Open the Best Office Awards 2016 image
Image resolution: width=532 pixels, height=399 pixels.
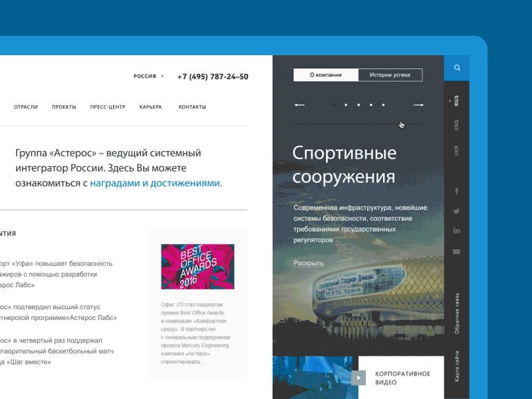(198, 267)
